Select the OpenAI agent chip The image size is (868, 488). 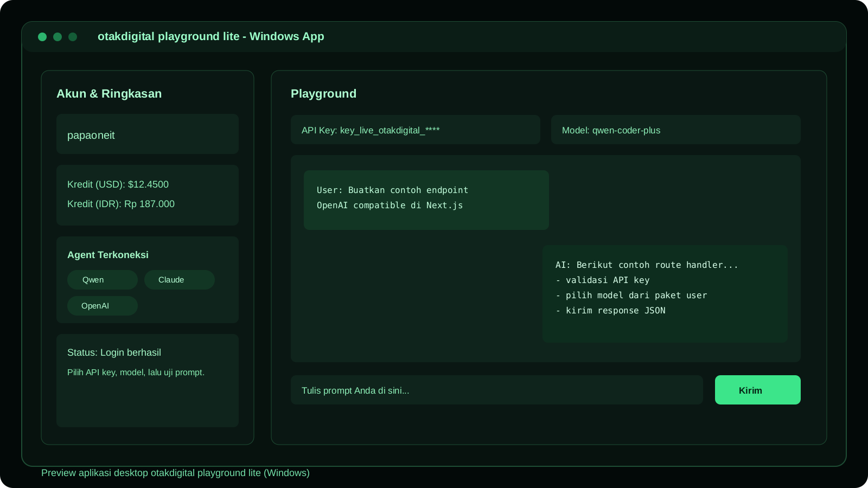click(102, 306)
